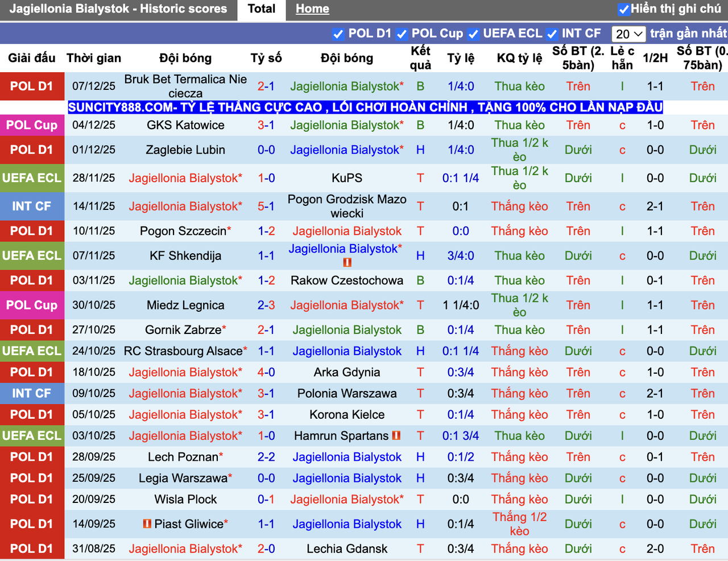Select team Lech Poznan
The width and height of the screenshot is (728, 561).
tap(183, 457)
